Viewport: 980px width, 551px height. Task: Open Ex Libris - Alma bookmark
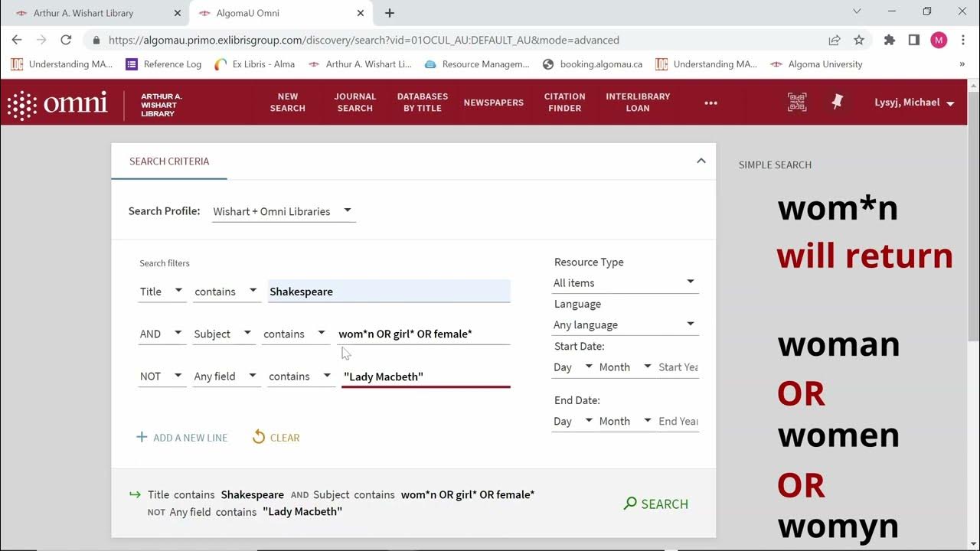(x=255, y=64)
